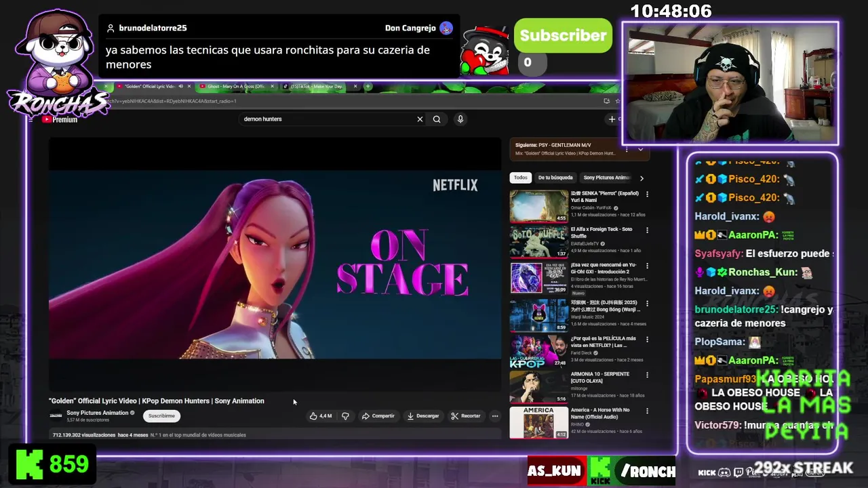Viewport: 868px width, 488px height.
Task: Open options menu for A Horse With No Name
Action: 647,411
